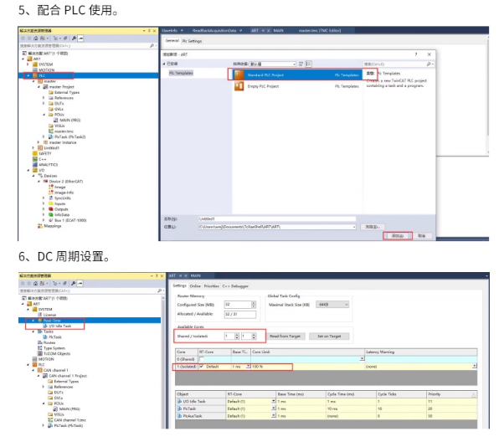Open the General tab
The width and height of the screenshot is (504, 447).
172,41
